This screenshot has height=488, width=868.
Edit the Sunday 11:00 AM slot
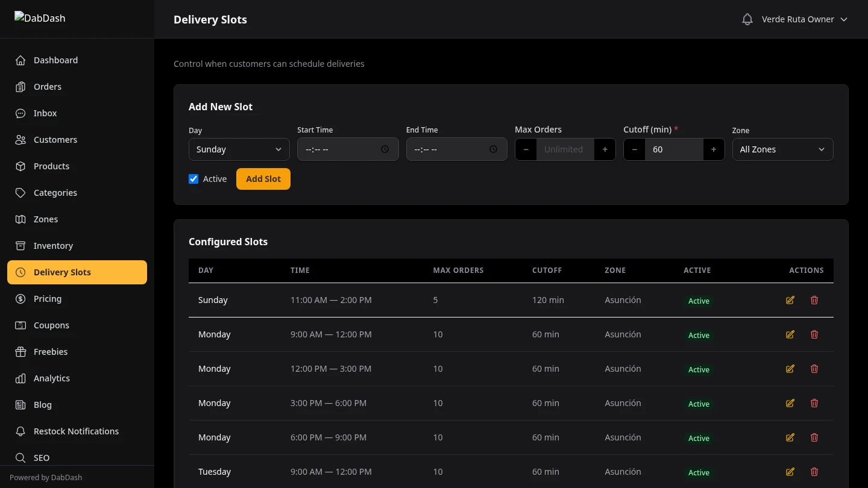790,299
